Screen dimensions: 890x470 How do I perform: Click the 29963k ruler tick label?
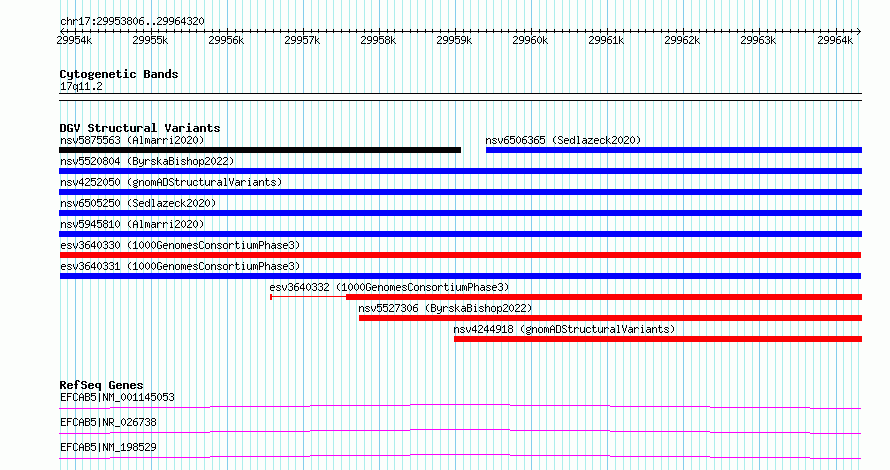click(x=758, y=40)
